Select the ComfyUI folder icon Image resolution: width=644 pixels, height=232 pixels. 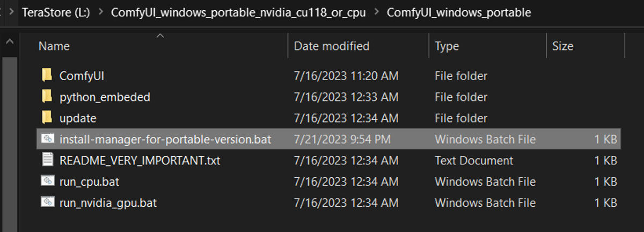tap(47, 75)
